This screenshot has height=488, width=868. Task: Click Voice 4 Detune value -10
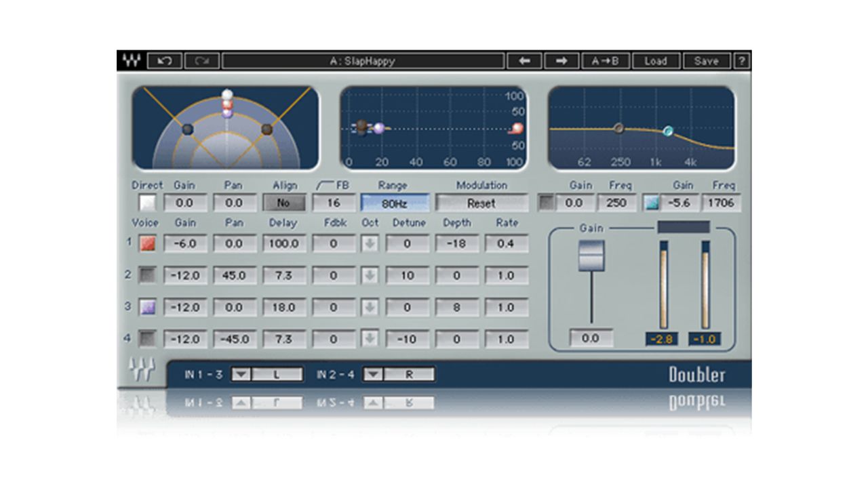tap(408, 338)
